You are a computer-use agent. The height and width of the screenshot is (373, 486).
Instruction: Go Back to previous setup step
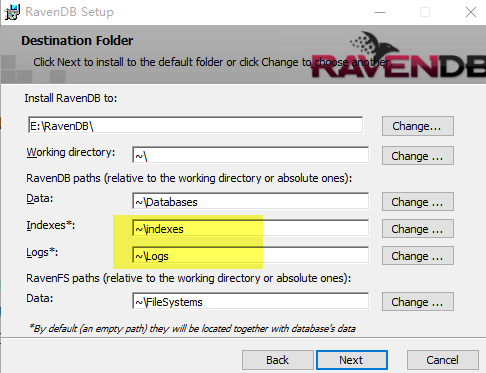click(278, 360)
